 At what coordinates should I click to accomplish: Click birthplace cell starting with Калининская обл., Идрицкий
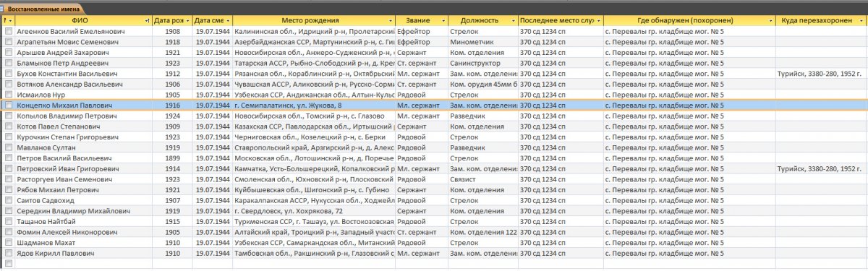point(314,33)
